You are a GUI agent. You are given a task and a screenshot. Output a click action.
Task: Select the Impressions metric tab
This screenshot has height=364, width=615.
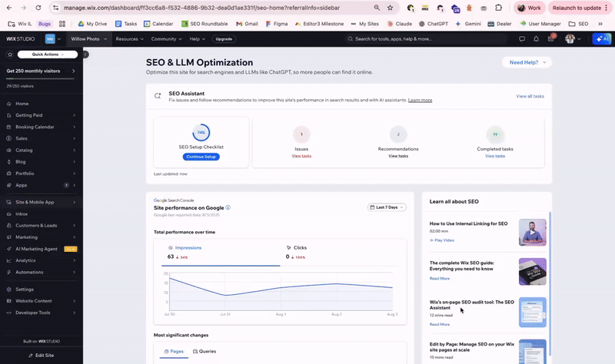(221, 253)
